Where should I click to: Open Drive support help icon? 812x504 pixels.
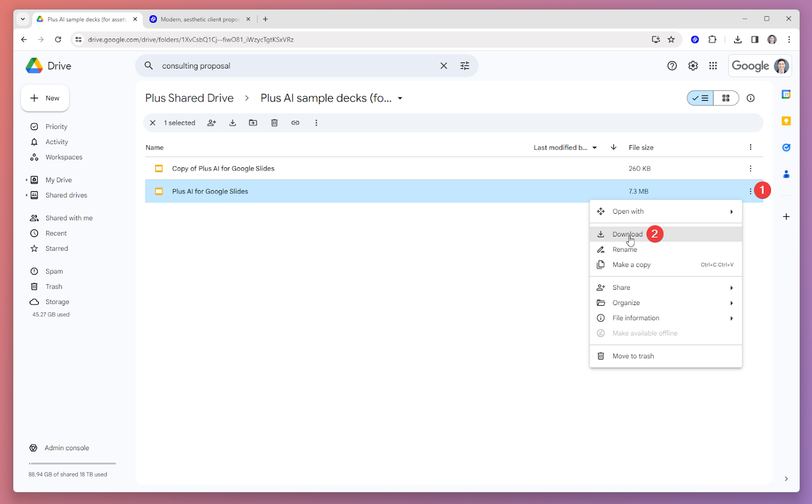(x=672, y=65)
